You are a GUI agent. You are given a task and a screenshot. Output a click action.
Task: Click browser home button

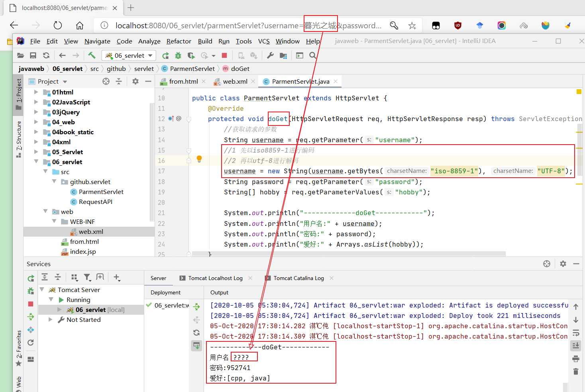(80, 25)
